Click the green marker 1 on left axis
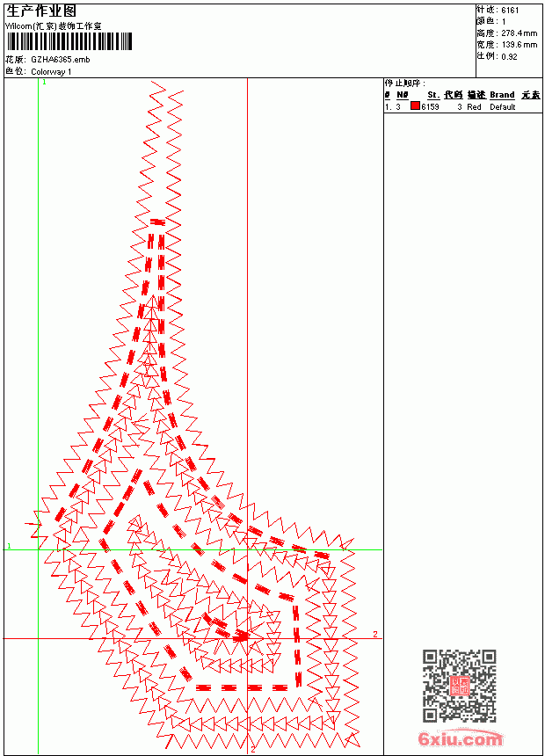The height and width of the screenshot is (756, 545). [x=9, y=546]
